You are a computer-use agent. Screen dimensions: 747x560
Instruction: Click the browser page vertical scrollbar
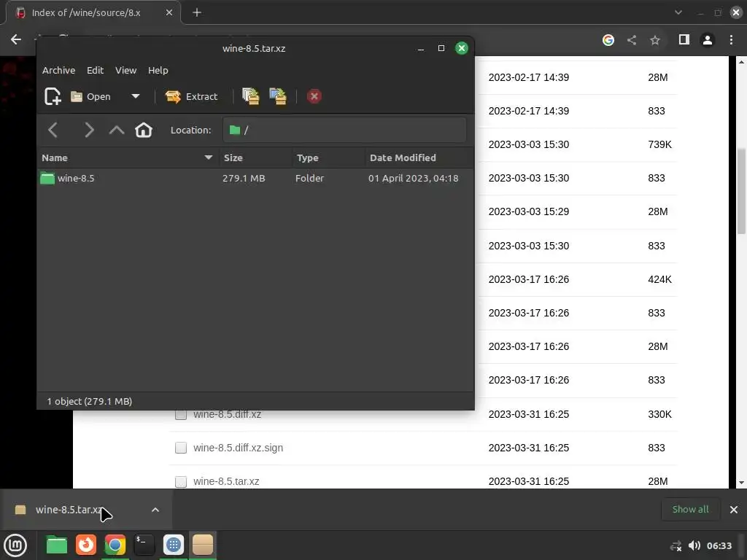point(741,192)
